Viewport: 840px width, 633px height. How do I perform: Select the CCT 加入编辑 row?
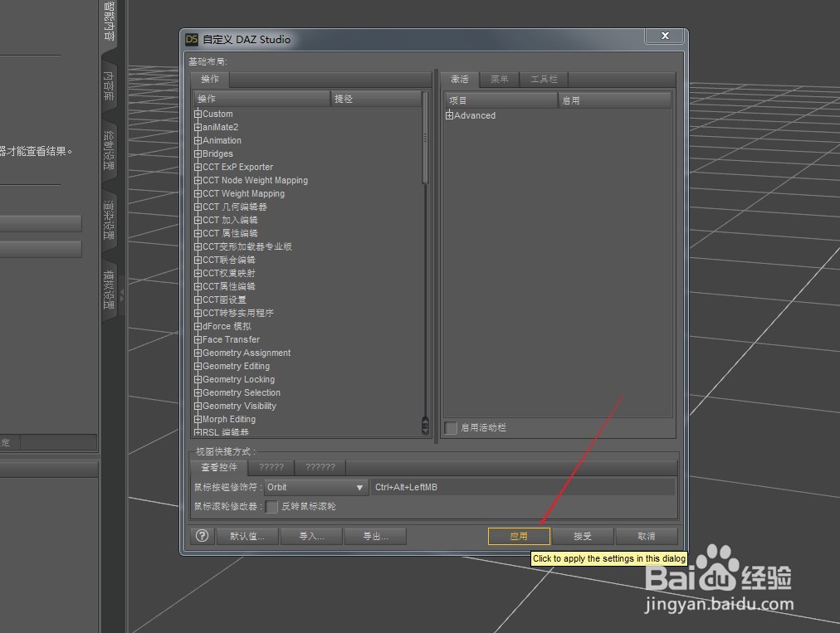(x=230, y=220)
